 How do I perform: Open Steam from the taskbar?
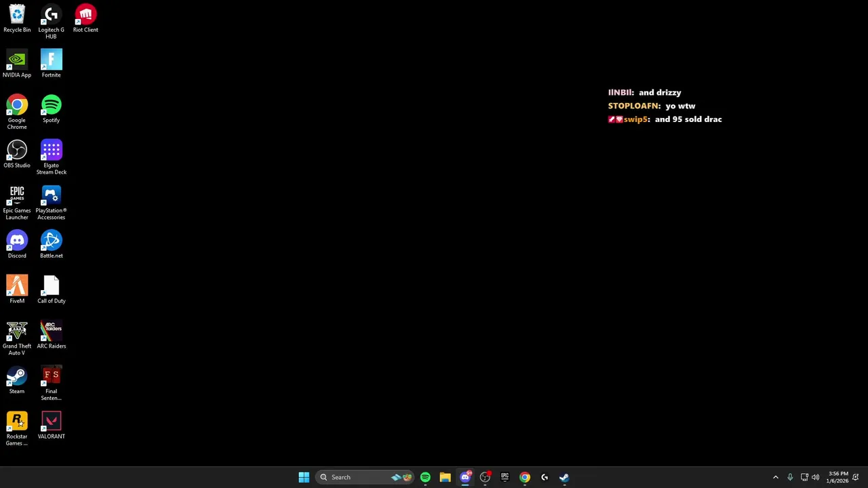(564, 477)
